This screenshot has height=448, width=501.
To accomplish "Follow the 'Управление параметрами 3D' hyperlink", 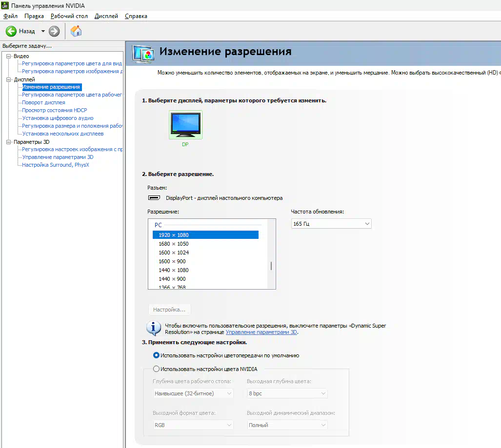I will pyautogui.click(x=261, y=332).
